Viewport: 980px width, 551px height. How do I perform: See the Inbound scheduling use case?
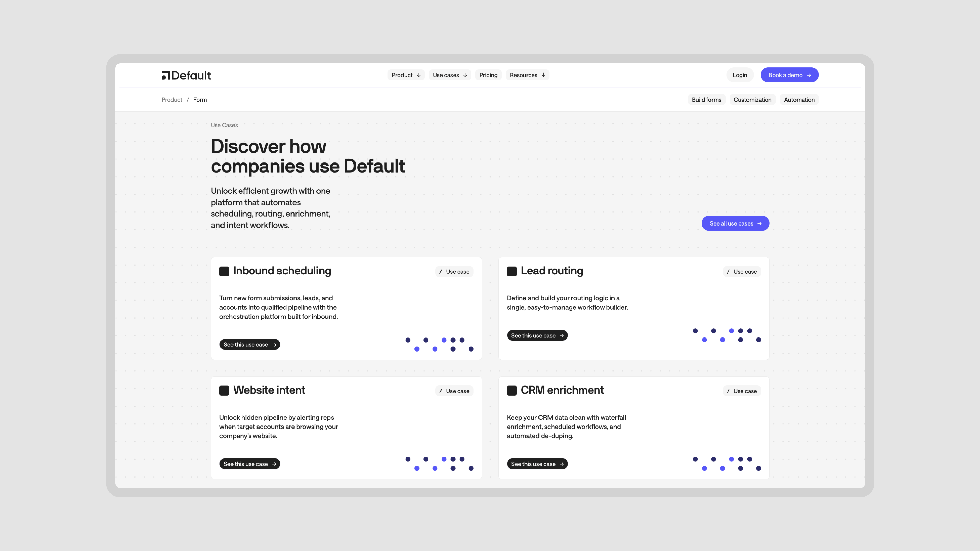point(250,345)
